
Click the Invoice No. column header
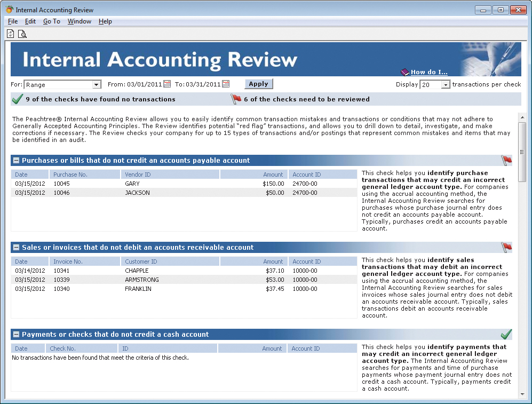tap(85, 262)
